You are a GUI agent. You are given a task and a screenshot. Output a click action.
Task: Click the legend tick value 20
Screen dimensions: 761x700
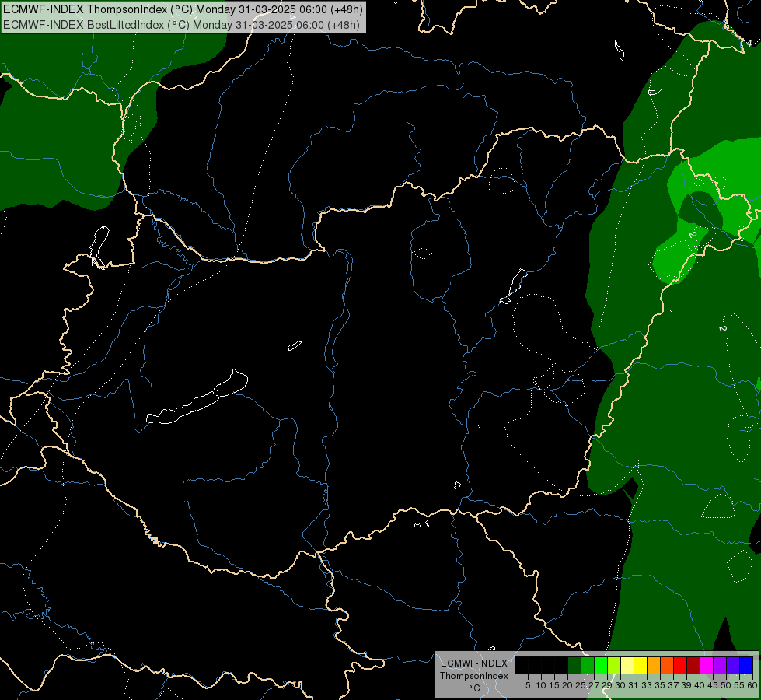(567, 685)
